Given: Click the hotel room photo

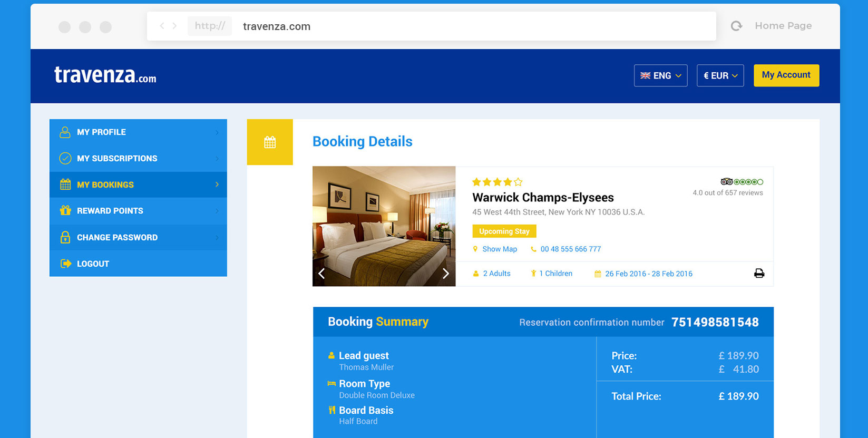Looking at the screenshot, I should pyautogui.click(x=384, y=227).
